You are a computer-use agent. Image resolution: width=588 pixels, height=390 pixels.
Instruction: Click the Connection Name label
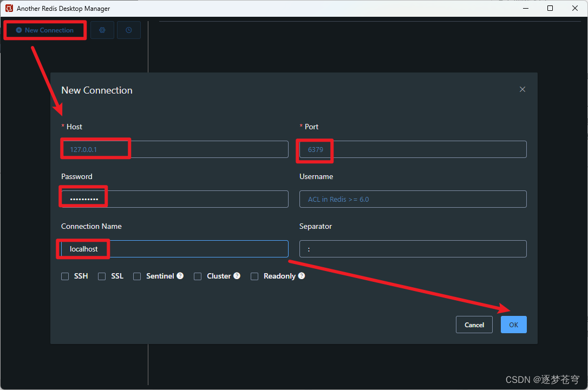pyautogui.click(x=91, y=226)
